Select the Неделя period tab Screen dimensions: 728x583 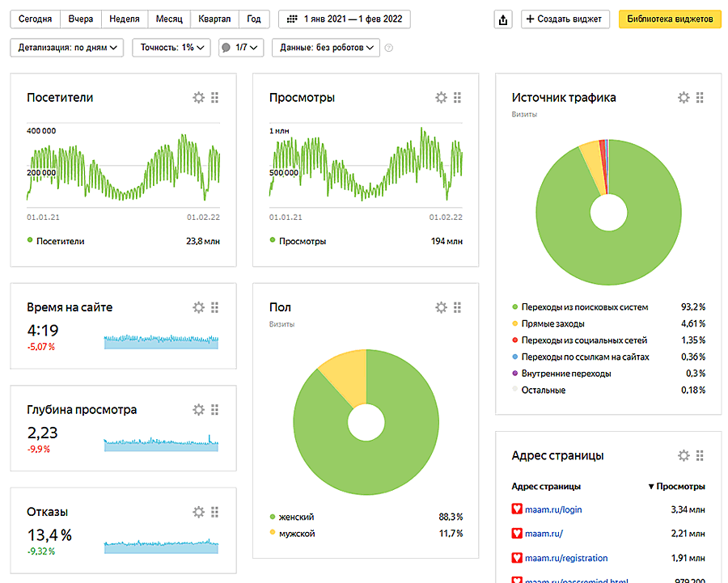(123, 19)
